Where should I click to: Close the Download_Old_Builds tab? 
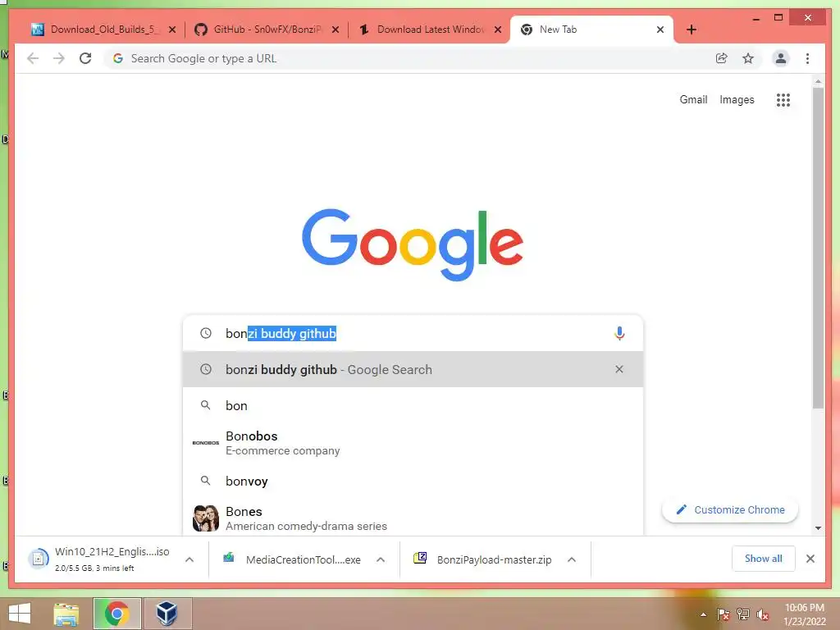172,30
